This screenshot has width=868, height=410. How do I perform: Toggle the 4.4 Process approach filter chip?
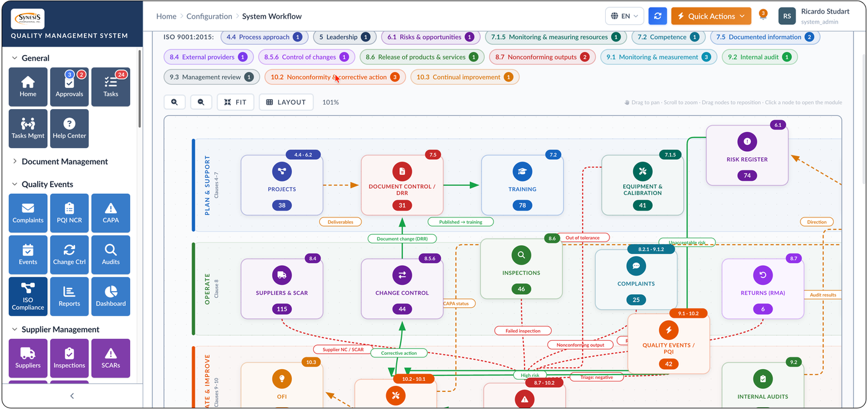click(264, 37)
